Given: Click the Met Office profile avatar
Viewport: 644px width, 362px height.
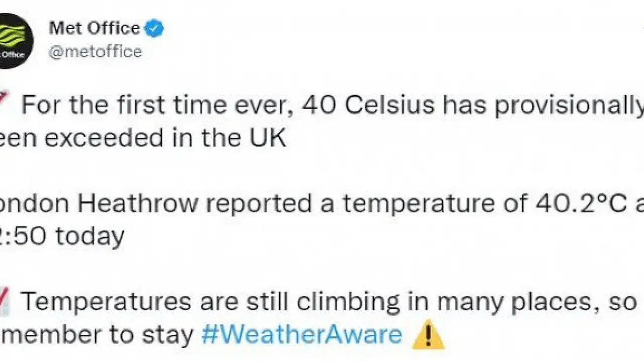Looking at the screenshot, I should pyautogui.click(x=15, y=40).
